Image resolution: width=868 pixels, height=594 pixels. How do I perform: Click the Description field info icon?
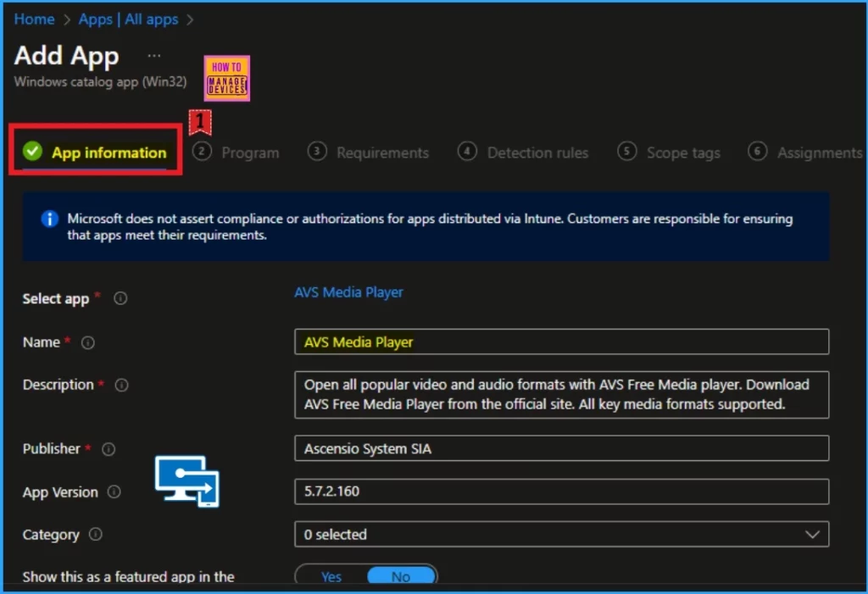pos(121,385)
